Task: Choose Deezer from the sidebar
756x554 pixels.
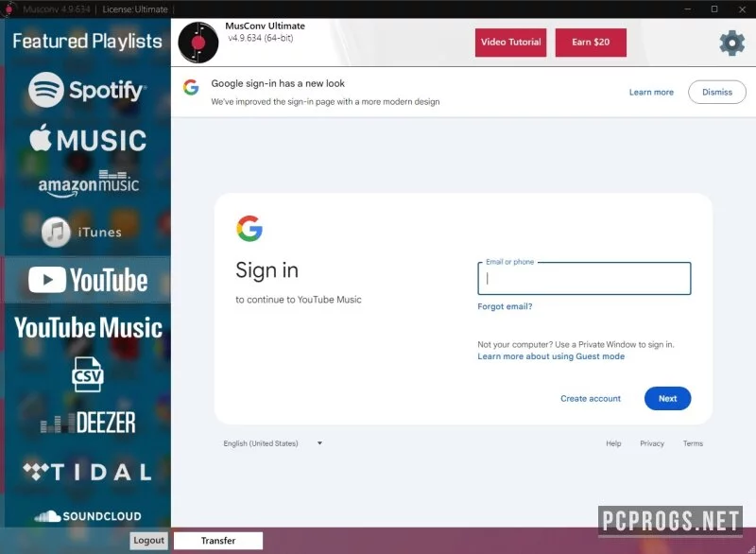Action: (88, 423)
